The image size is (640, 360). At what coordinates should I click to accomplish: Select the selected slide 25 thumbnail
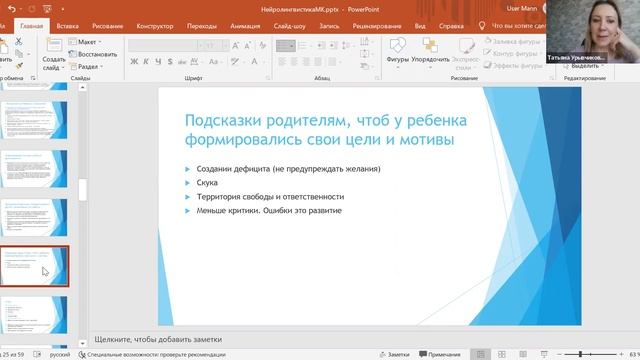(x=34, y=266)
